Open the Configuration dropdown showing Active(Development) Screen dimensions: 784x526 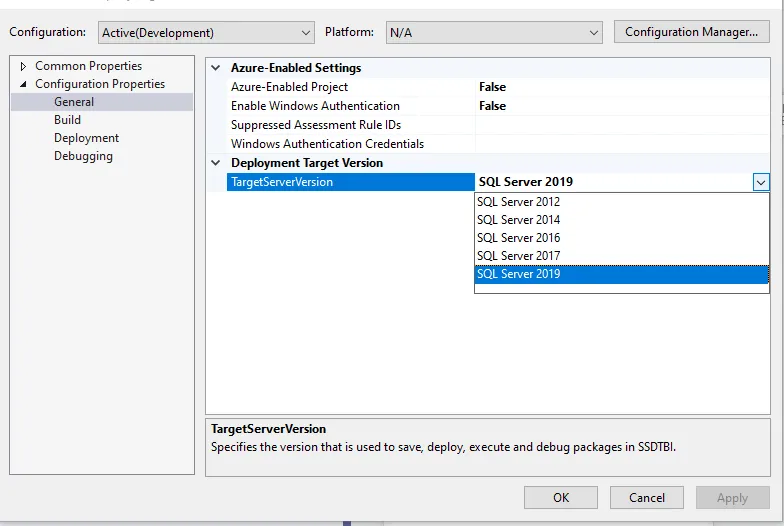tap(206, 32)
